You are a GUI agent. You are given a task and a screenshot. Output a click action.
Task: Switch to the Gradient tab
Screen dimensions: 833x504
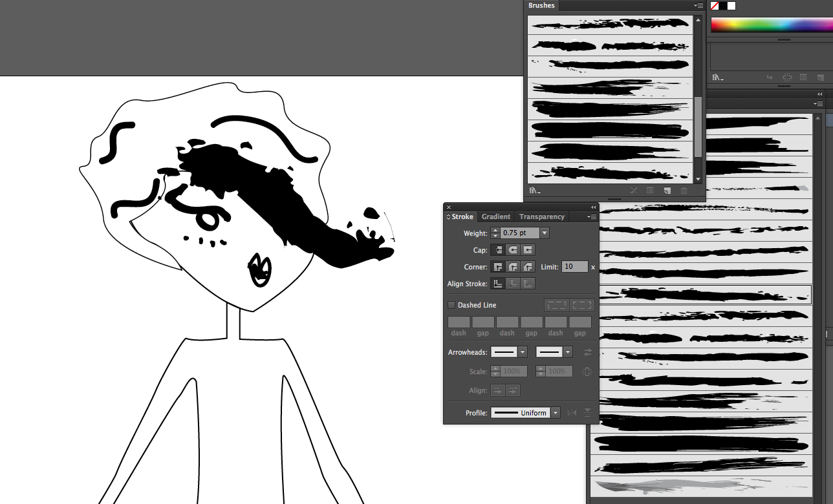tap(495, 216)
